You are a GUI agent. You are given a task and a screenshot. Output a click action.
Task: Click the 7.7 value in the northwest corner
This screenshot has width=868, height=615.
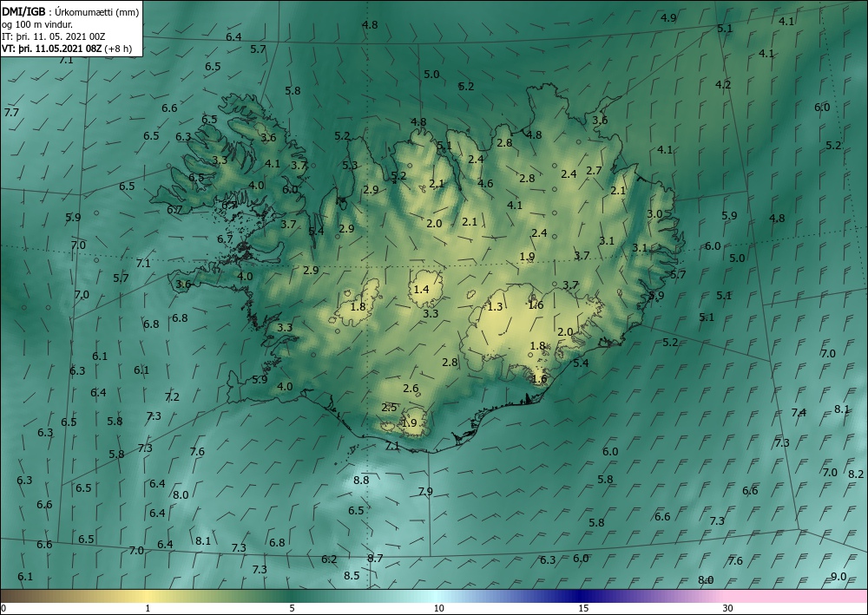[11, 112]
